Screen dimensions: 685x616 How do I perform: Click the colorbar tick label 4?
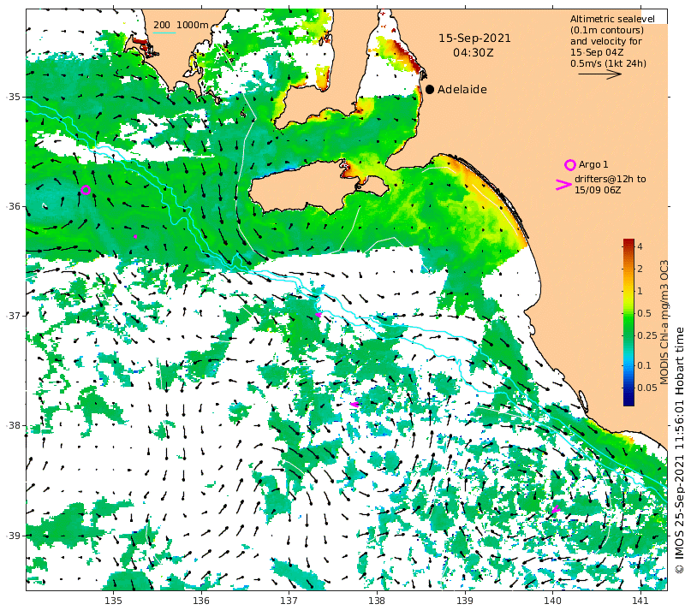coord(640,246)
